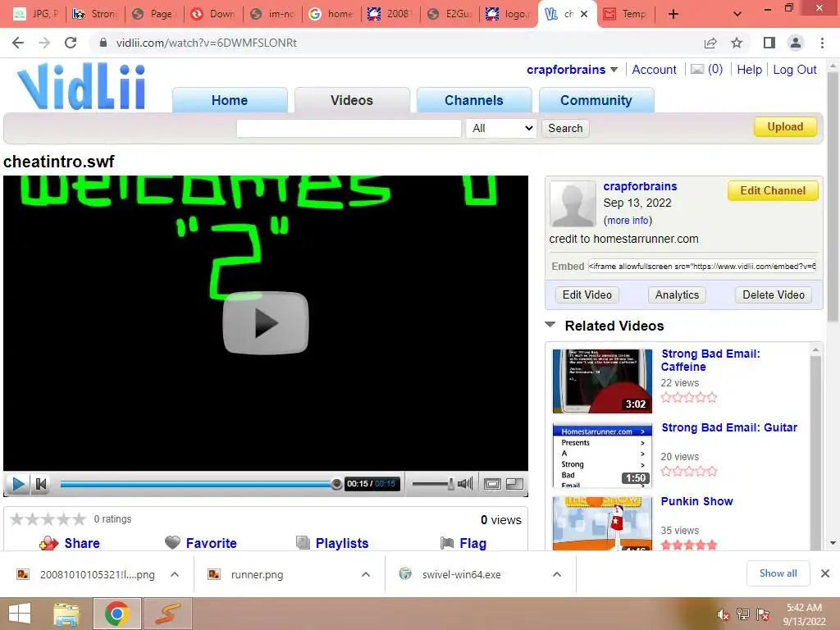Open Swivel app from the taskbar
Viewport: 840px width, 630px height.
[167, 614]
